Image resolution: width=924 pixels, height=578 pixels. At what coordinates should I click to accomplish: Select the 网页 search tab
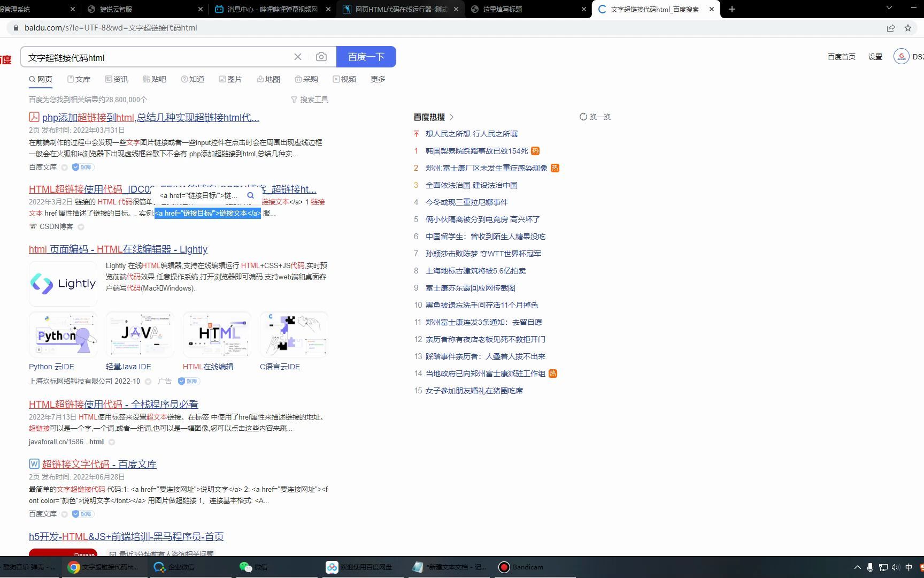coord(41,79)
